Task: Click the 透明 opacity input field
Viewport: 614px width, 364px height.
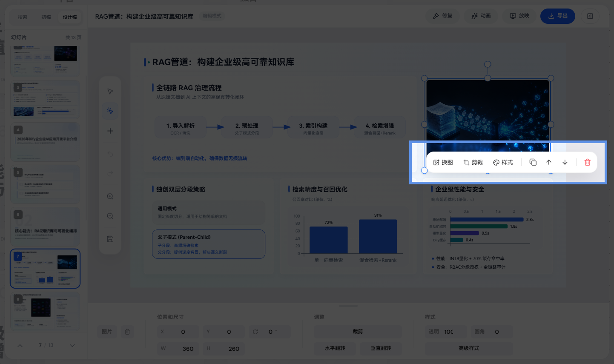Action: tap(446, 332)
